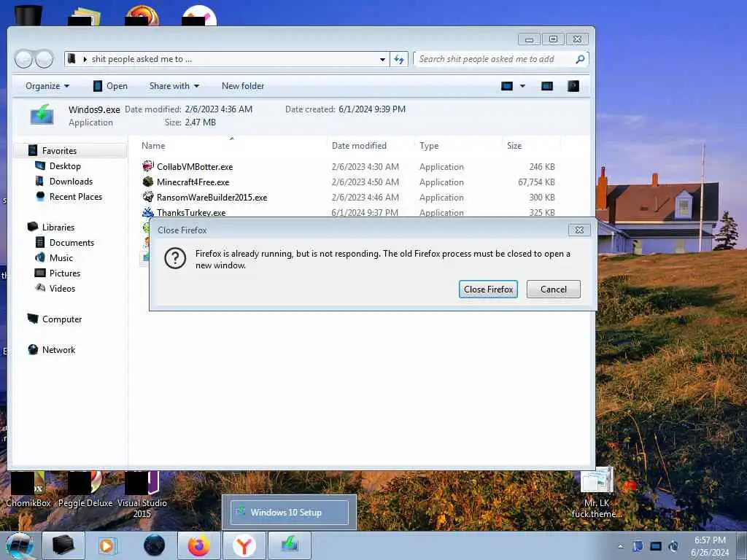Create a New folder
Image resolution: width=747 pixels, height=560 pixels.
point(242,86)
